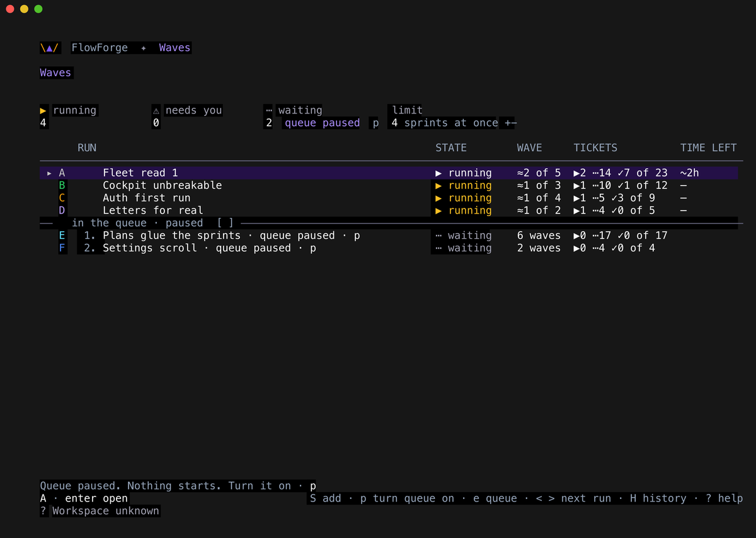Open H history from the footer

point(658,498)
